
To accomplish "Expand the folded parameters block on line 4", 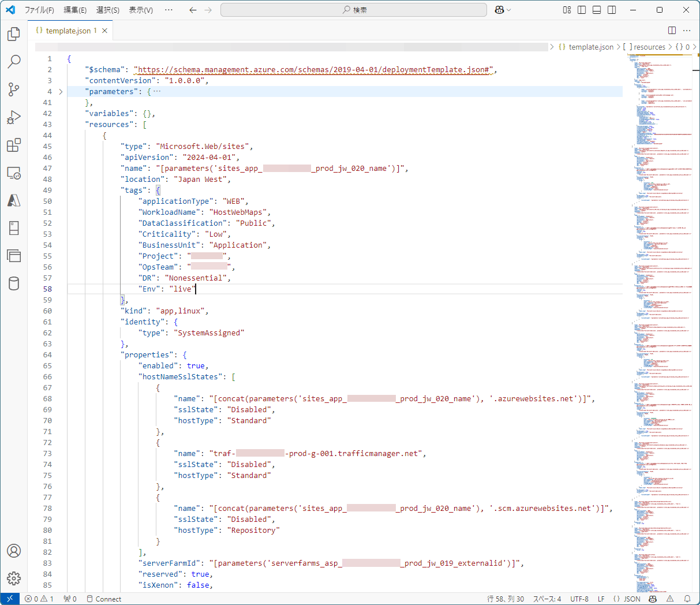I will click(61, 91).
